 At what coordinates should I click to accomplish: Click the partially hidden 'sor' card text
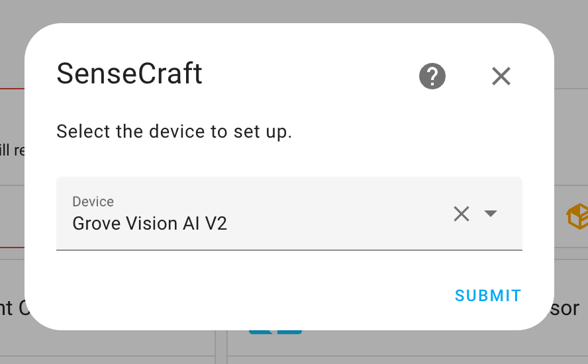point(566,308)
